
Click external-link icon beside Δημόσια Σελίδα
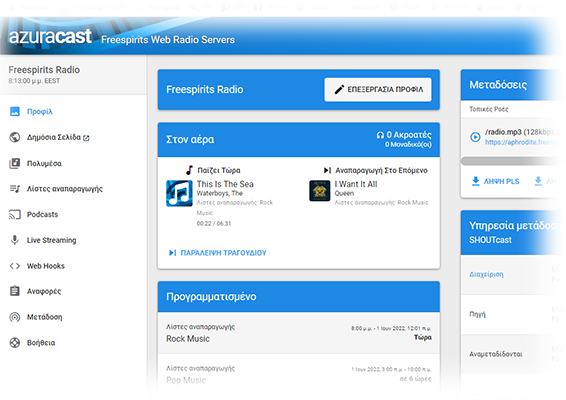(86, 138)
